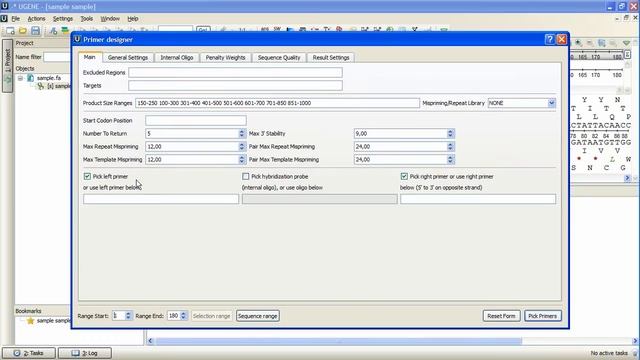This screenshot has height=360, width=640.
Task: Click the left primer sequence input box
Action: 161,199
